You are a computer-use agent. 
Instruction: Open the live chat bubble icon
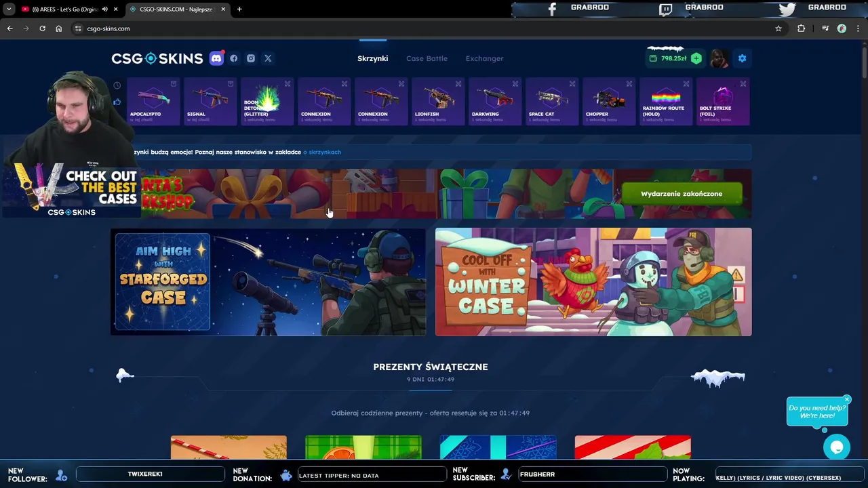[x=837, y=447]
